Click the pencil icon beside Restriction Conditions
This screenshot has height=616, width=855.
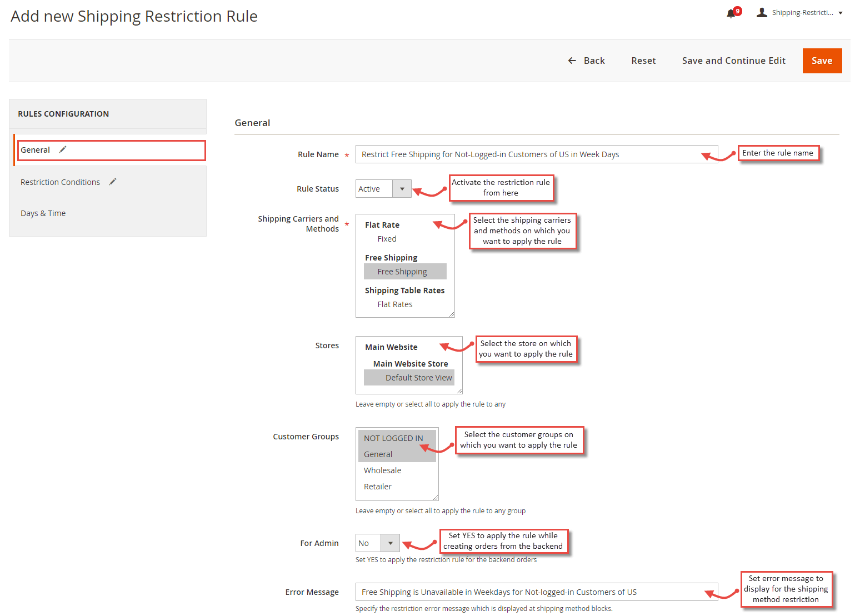click(x=113, y=181)
